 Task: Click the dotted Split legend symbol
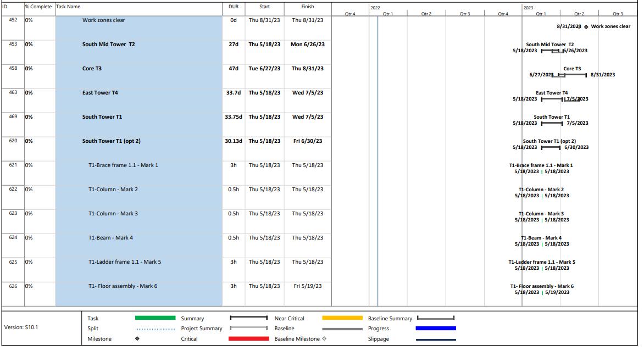click(x=156, y=329)
